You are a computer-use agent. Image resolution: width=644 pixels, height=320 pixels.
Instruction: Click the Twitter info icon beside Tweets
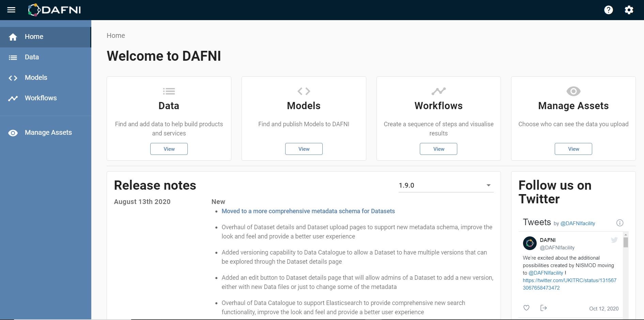click(620, 223)
